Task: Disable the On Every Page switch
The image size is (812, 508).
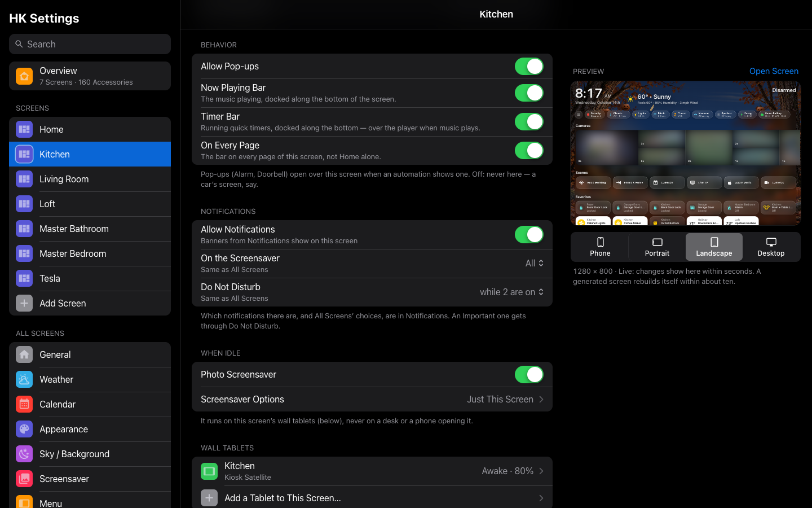Action: pos(529,150)
